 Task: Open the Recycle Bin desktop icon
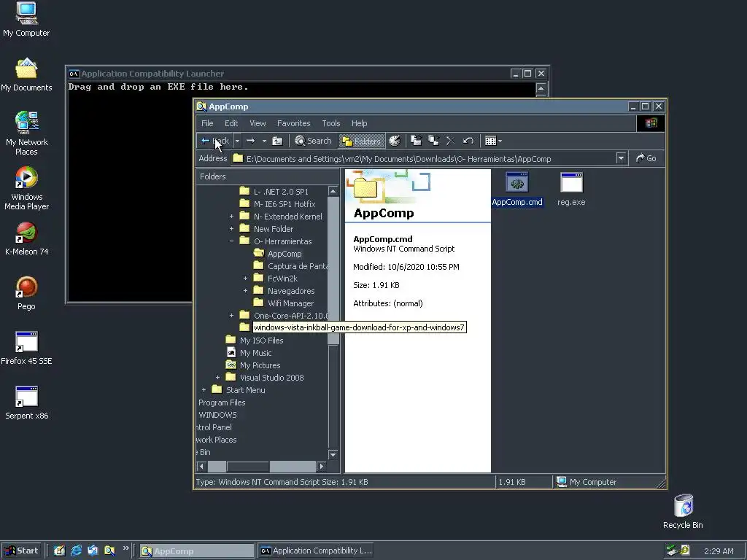(683, 512)
